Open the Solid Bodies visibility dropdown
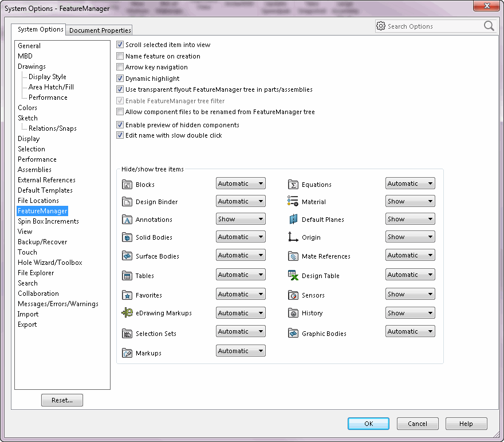The width and height of the screenshot is (504, 442). (241, 237)
